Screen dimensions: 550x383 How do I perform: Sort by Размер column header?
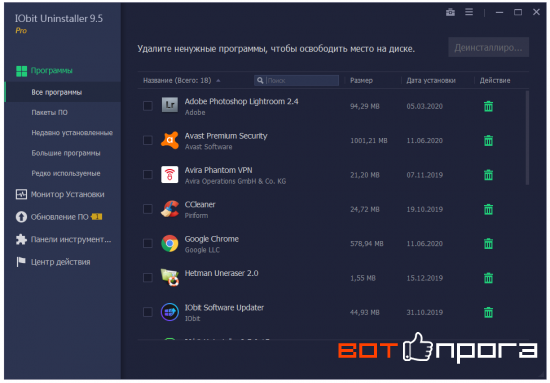tap(361, 81)
